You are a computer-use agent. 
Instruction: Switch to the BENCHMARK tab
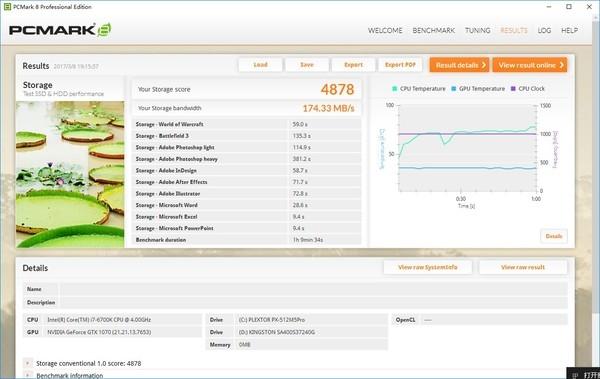434,30
